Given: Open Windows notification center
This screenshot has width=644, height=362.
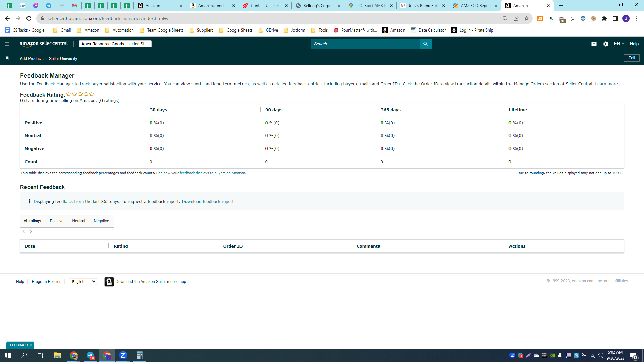Looking at the screenshot, I should 634,355.
